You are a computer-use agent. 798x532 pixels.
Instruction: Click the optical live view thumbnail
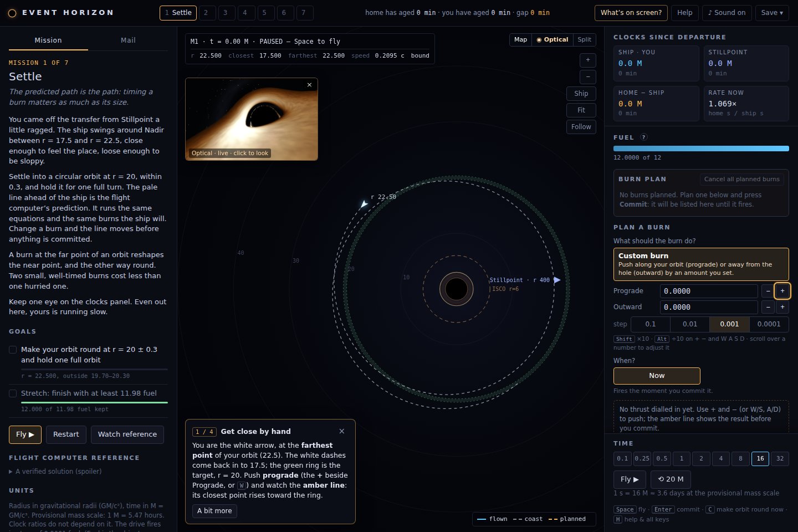tap(252, 119)
